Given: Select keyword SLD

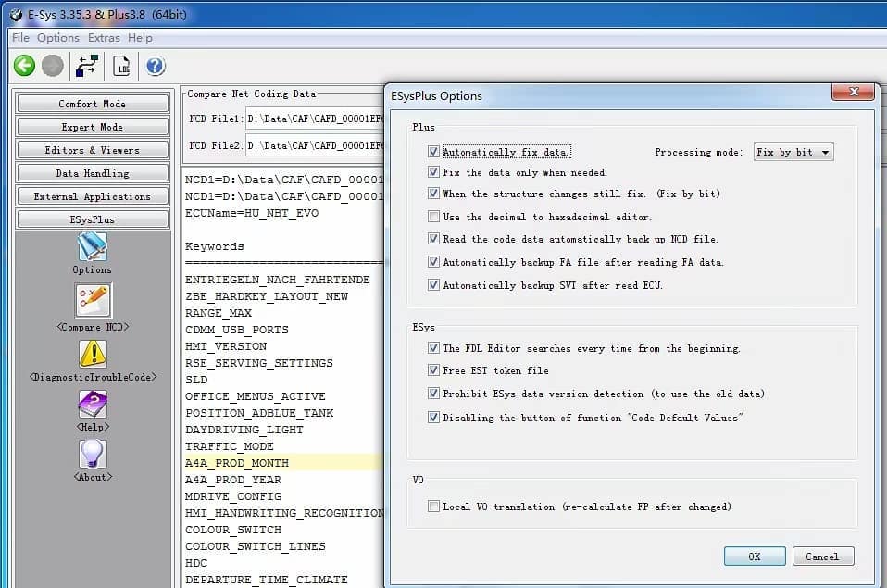Looking at the screenshot, I should tap(195, 379).
